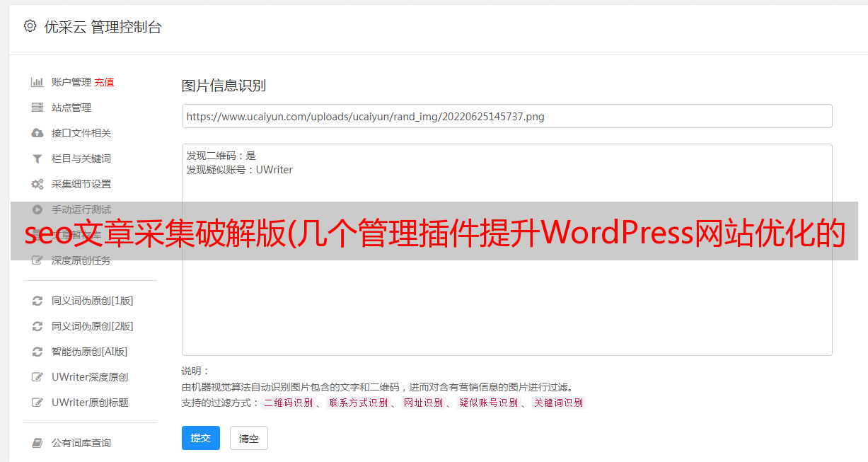Click the cloud upload icon beside 接口文件相关
The image size is (868, 462).
(x=37, y=133)
